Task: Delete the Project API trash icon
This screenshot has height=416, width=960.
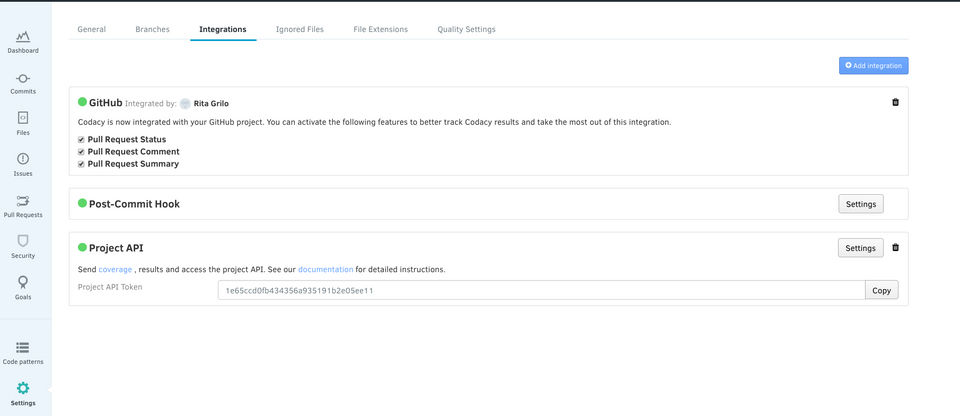Action: (x=895, y=248)
